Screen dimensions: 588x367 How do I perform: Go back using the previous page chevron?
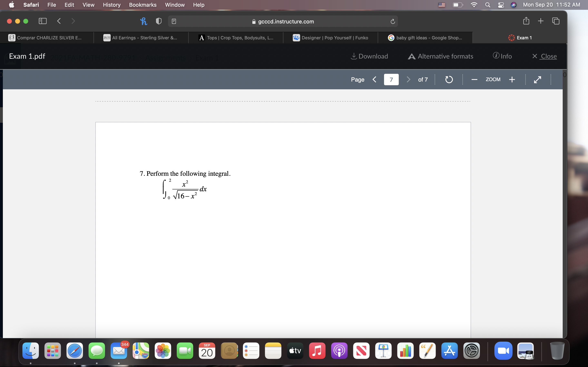coord(374,79)
